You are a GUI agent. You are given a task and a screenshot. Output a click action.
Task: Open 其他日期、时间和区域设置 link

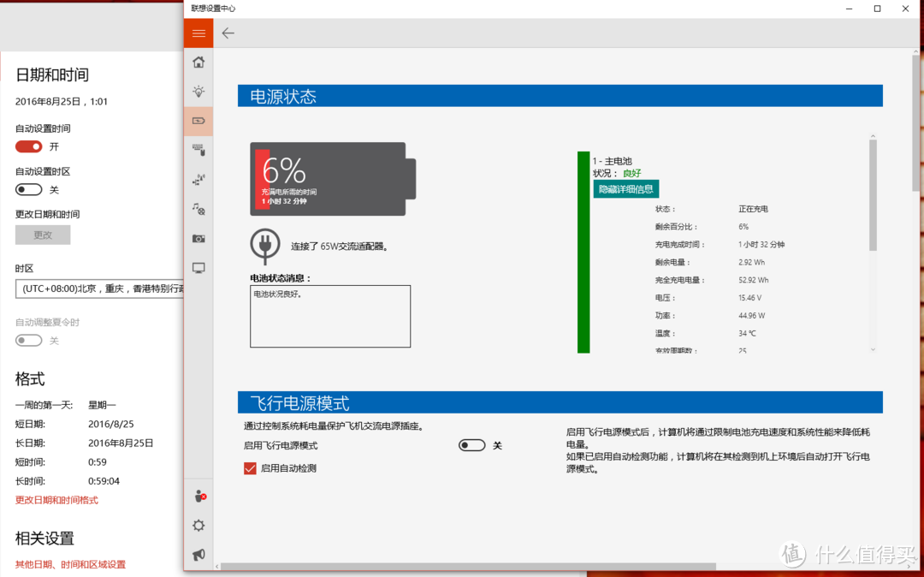click(x=70, y=564)
